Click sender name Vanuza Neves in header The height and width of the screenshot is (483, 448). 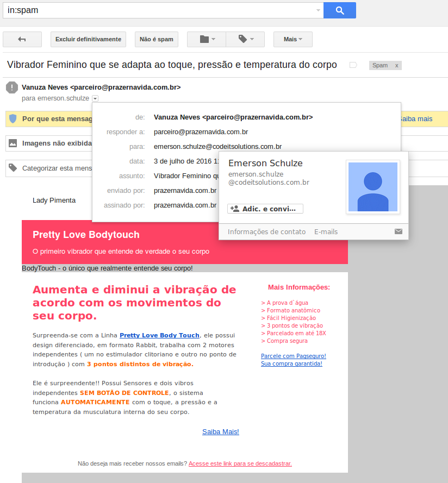point(45,87)
